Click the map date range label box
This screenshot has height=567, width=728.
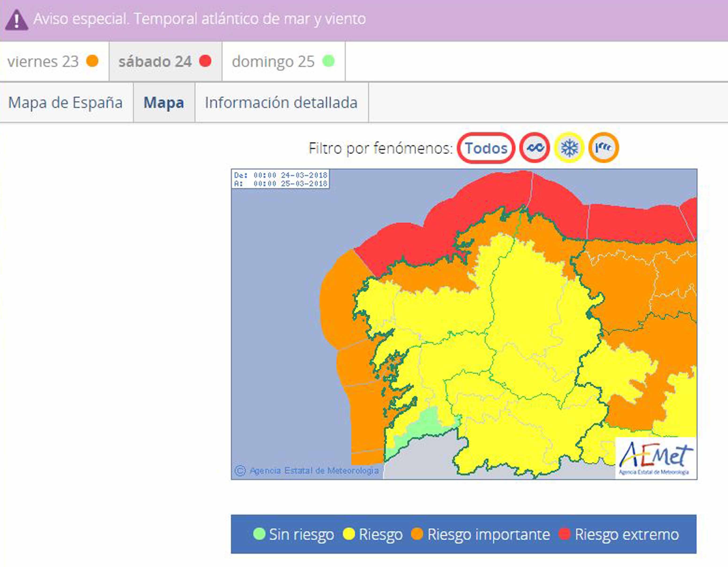[x=280, y=179]
